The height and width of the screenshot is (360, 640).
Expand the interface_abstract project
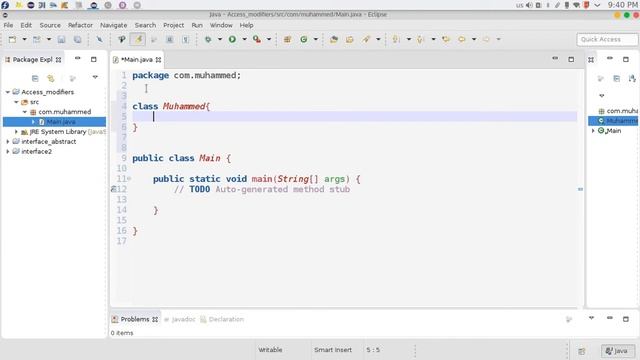coord(8,142)
